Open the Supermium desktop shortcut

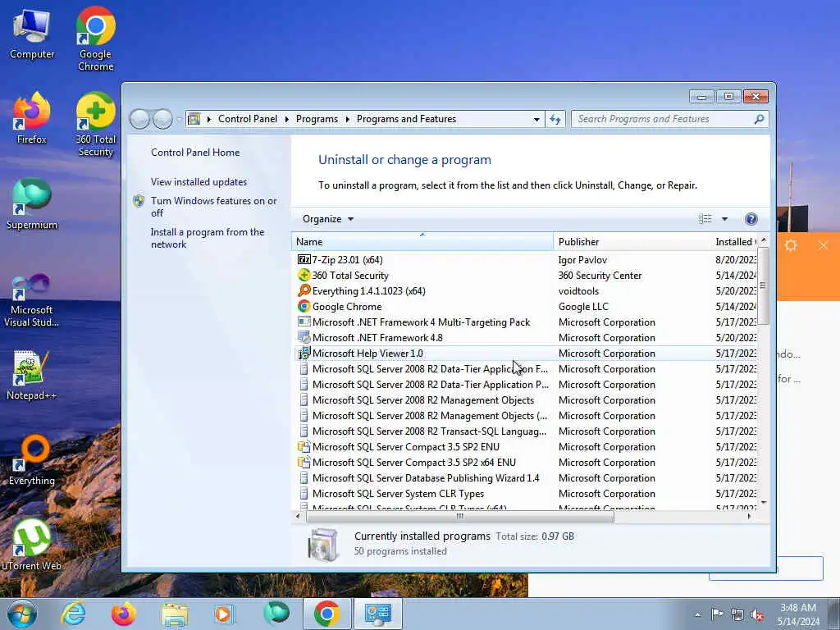tap(32, 203)
